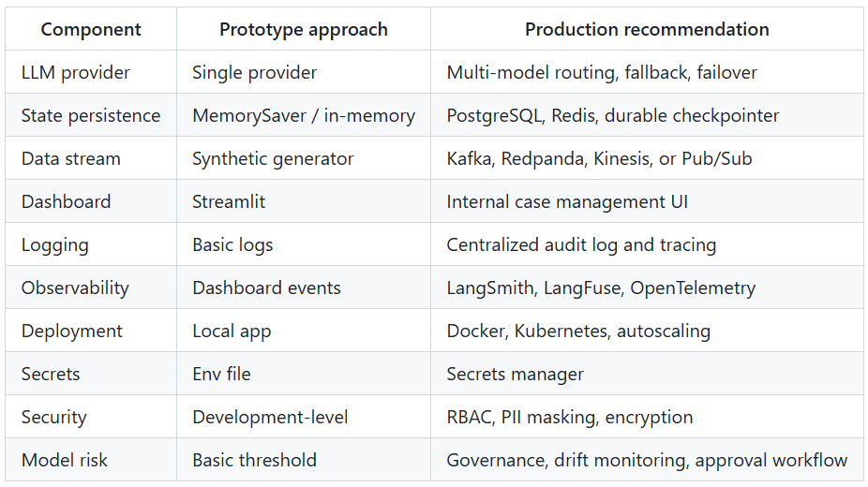Click Centralized audit log and tracing

pos(581,244)
